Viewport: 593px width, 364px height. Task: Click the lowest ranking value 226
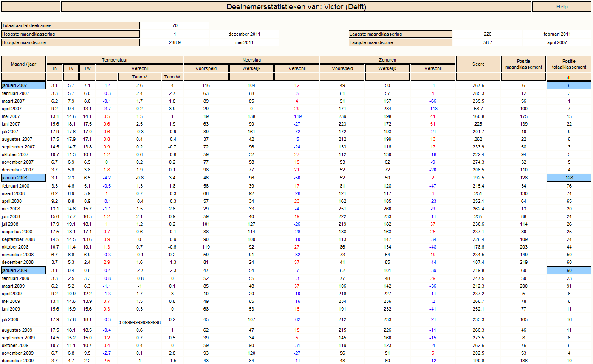click(x=487, y=34)
